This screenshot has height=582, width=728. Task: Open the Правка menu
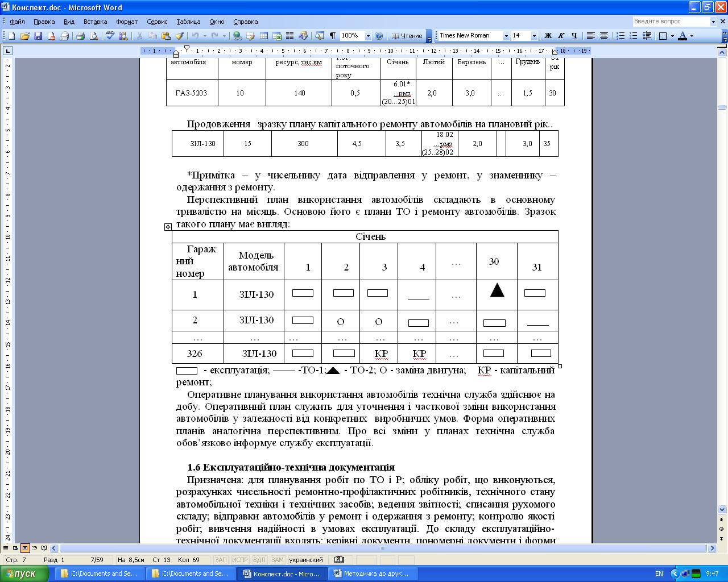(x=44, y=22)
